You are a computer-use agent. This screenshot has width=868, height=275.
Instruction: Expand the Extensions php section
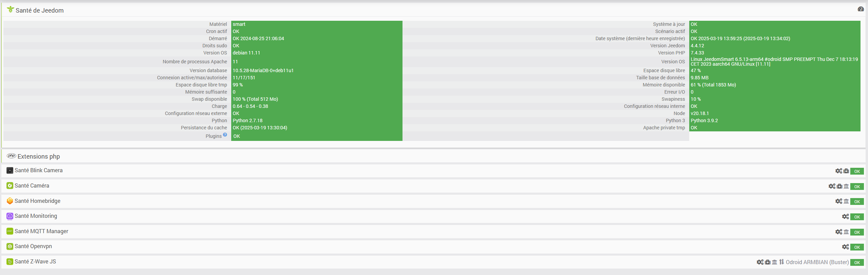click(x=38, y=157)
